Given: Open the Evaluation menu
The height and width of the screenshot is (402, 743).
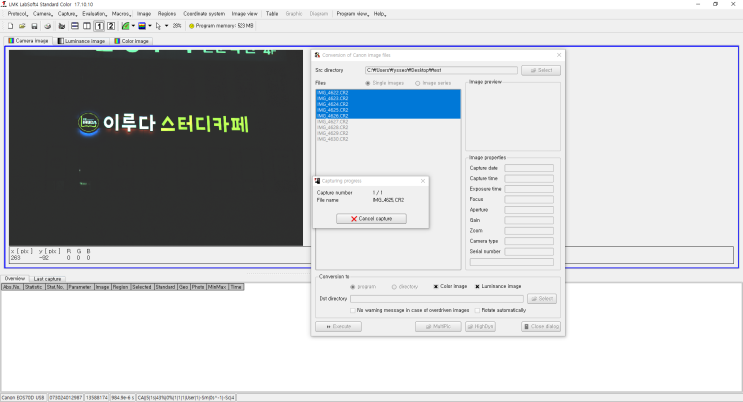Looking at the screenshot, I should pos(94,14).
